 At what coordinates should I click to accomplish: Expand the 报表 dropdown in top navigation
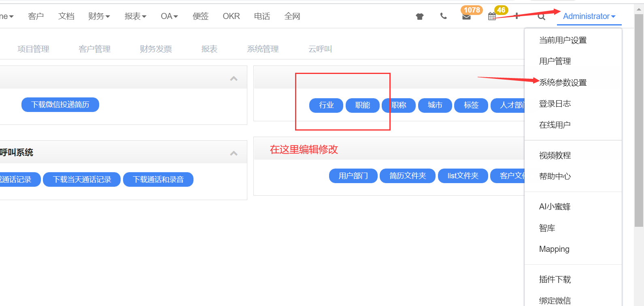pos(135,16)
